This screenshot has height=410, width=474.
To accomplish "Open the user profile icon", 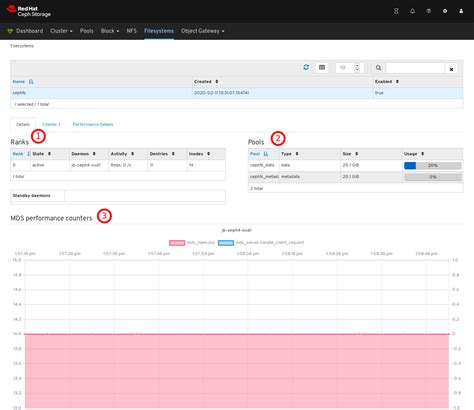I will [461, 11].
